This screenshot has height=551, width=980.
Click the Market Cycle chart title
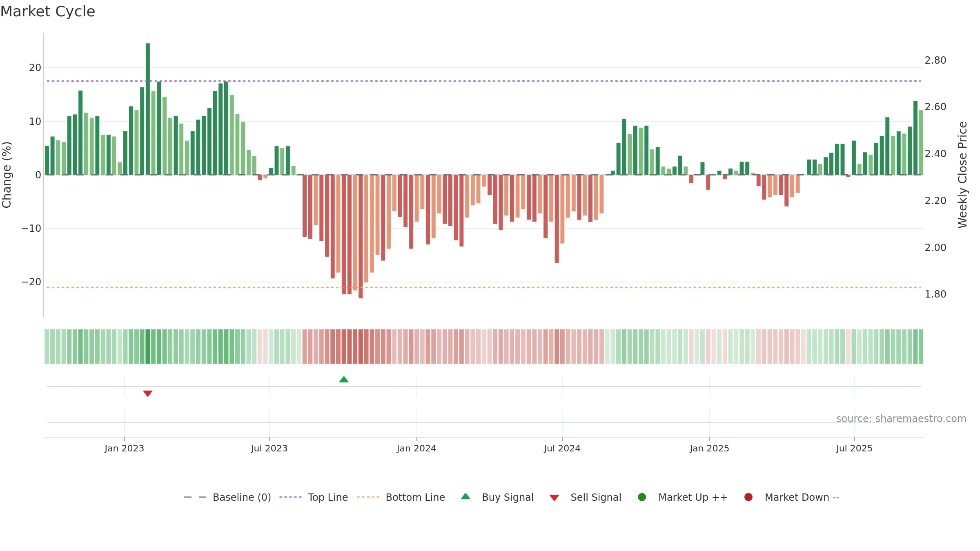click(x=48, y=11)
